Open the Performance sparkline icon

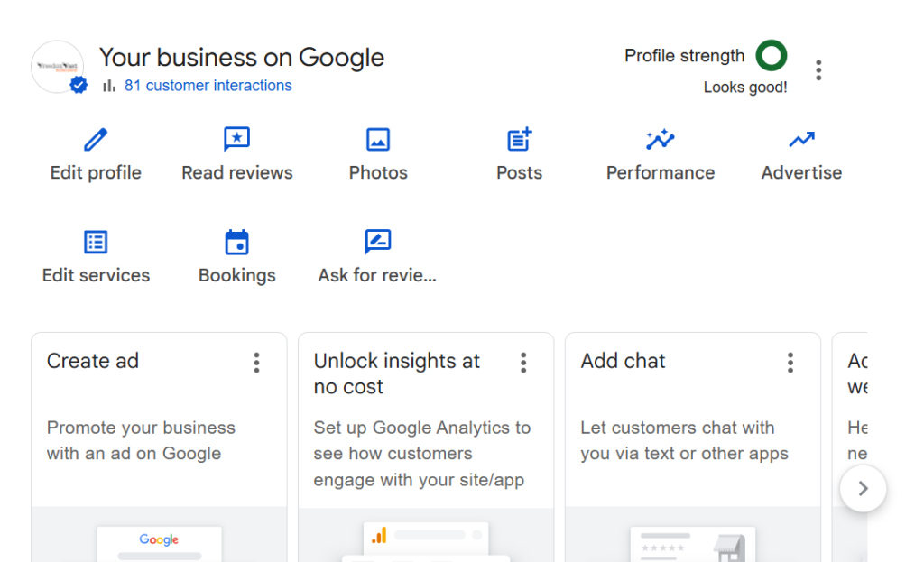660,140
